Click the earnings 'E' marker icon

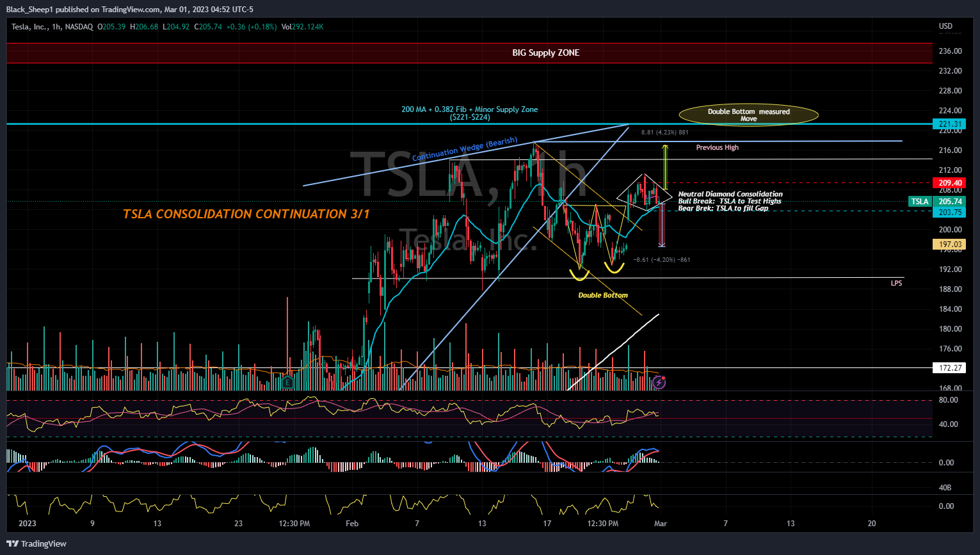pos(287,383)
